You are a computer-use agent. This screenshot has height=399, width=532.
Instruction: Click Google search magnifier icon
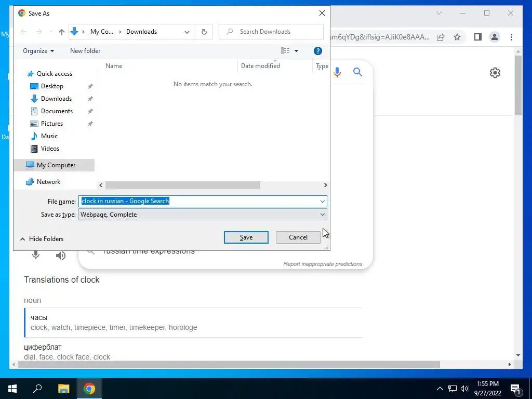coord(357,72)
